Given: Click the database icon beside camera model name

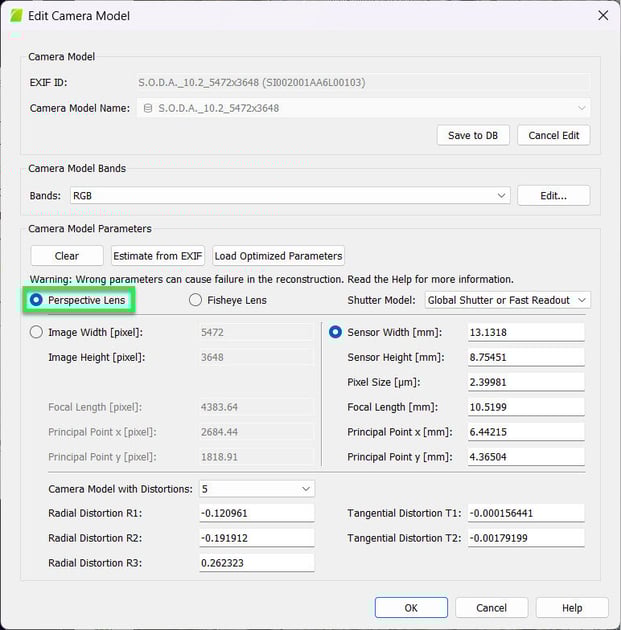Looking at the screenshot, I should point(148,108).
